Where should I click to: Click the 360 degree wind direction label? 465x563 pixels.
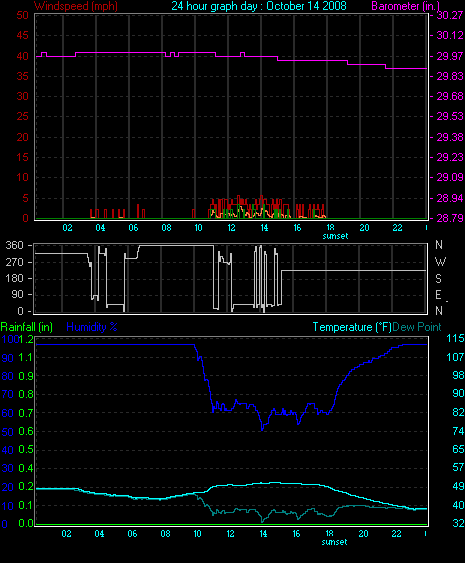(15, 246)
